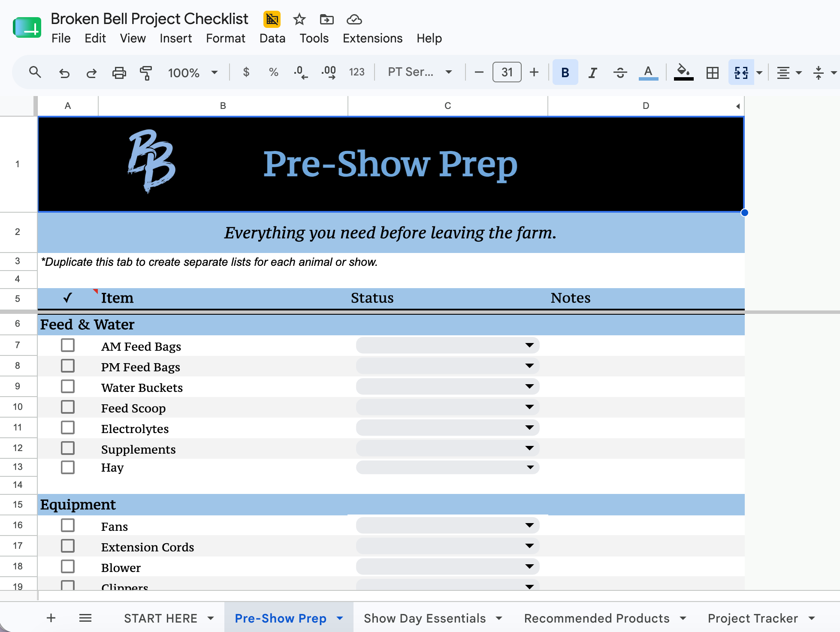Tick the Water Buckets checkbox
The image size is (840, 632).
coord(68,386)
